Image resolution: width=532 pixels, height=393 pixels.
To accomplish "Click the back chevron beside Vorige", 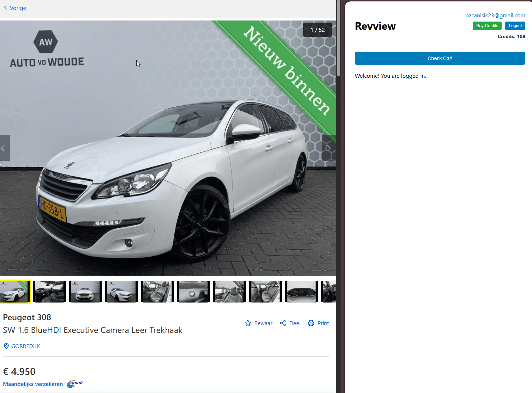I will click(x=5, y=8).
